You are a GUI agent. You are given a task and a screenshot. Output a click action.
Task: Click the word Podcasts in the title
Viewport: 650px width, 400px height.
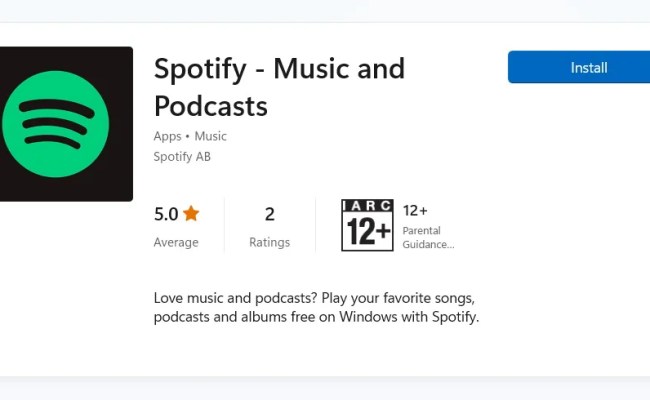click(x=210, y=104)
